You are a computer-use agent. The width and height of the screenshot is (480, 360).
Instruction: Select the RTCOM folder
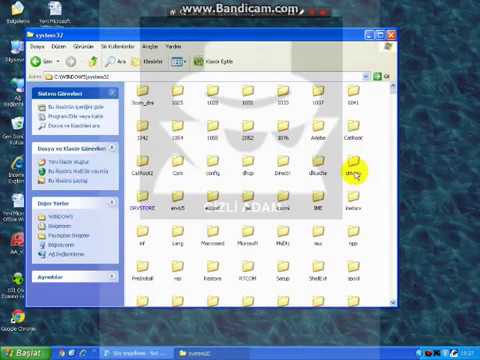(x=248, y=271)
